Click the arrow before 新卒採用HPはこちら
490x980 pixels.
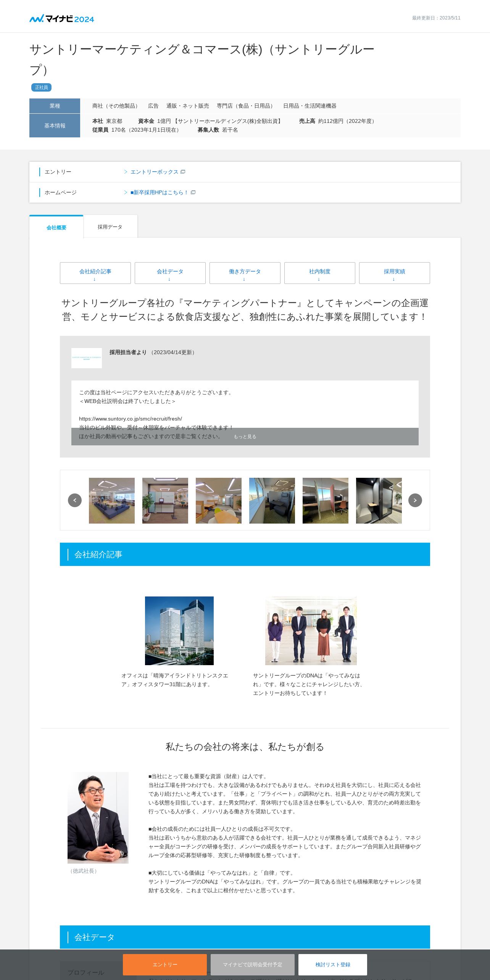point(126,193)
